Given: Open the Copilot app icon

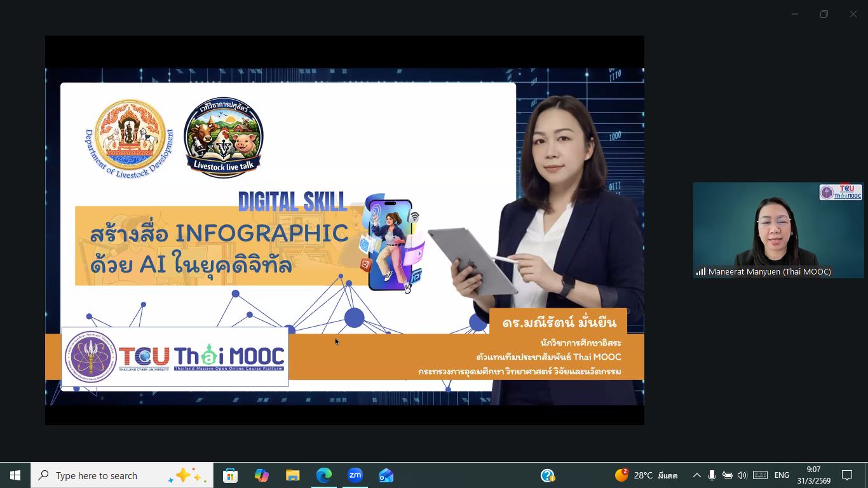Looking at the screenshot, I should (261, 475).
